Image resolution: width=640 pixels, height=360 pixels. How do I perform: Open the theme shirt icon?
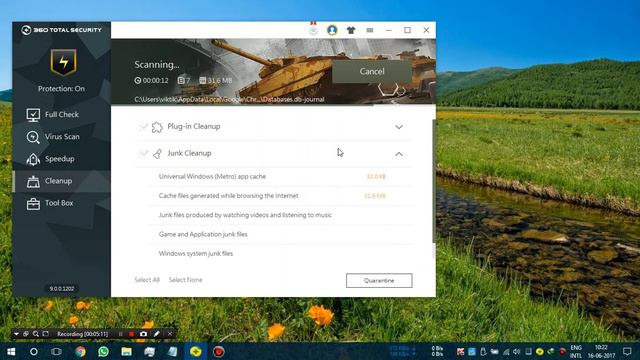point(351,30)
